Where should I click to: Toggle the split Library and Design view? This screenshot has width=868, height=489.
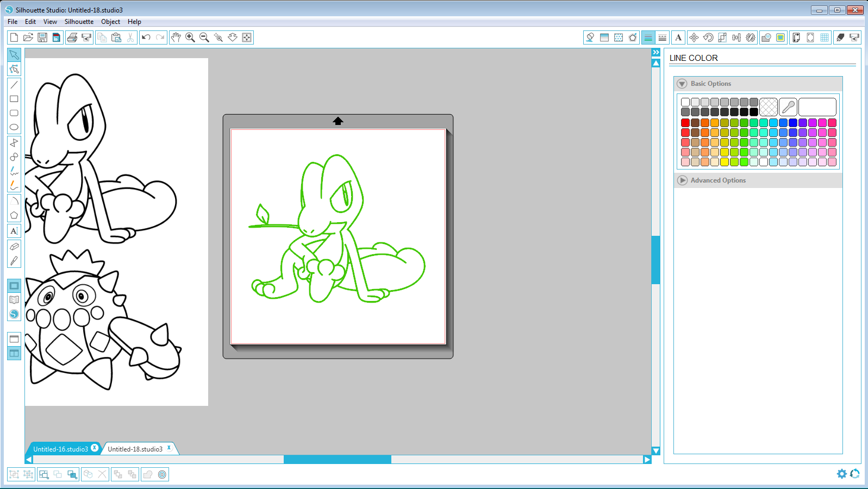(14, 353)
